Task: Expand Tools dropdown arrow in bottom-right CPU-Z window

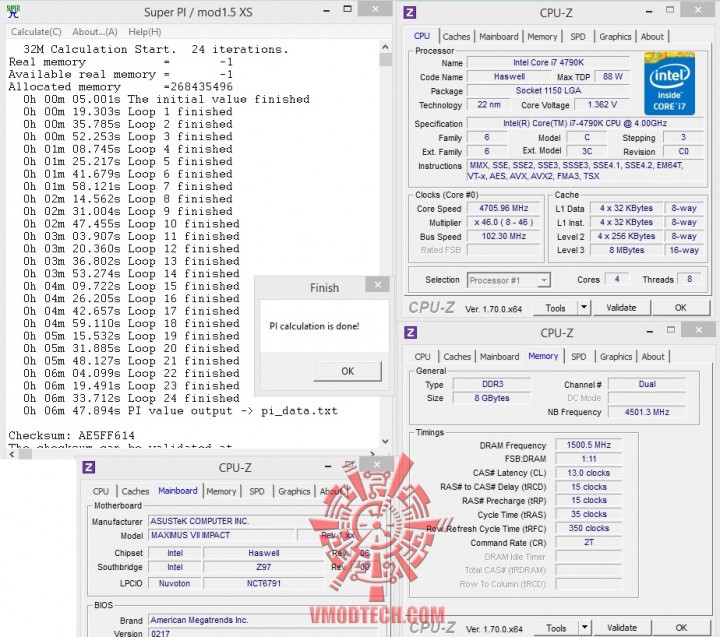Action: pyautogui.click(x=585, y=628)
